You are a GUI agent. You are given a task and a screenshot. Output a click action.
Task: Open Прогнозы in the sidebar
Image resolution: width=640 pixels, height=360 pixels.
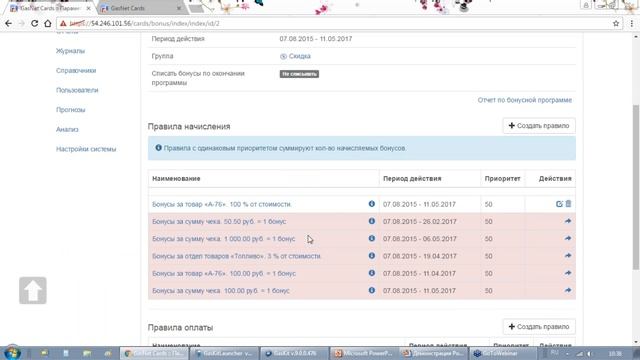tap(71, 110)
